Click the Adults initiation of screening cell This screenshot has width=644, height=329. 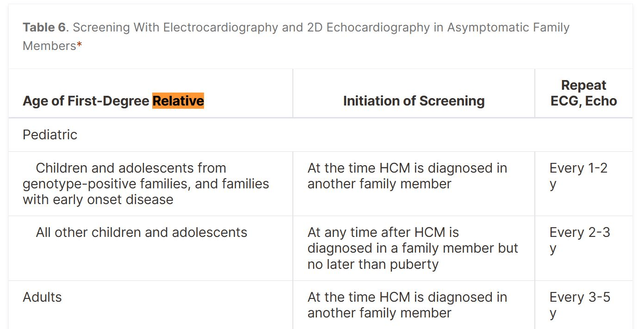pos(407,305)
